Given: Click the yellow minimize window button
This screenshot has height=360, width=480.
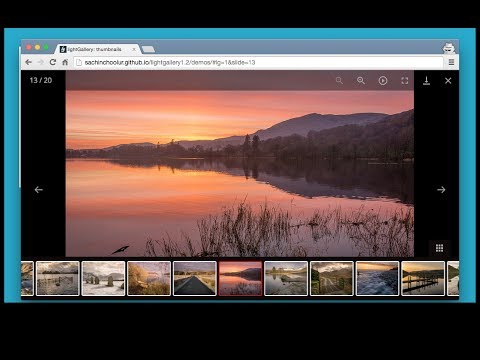Looking at the screenshot, I should [x=37, y=48].
